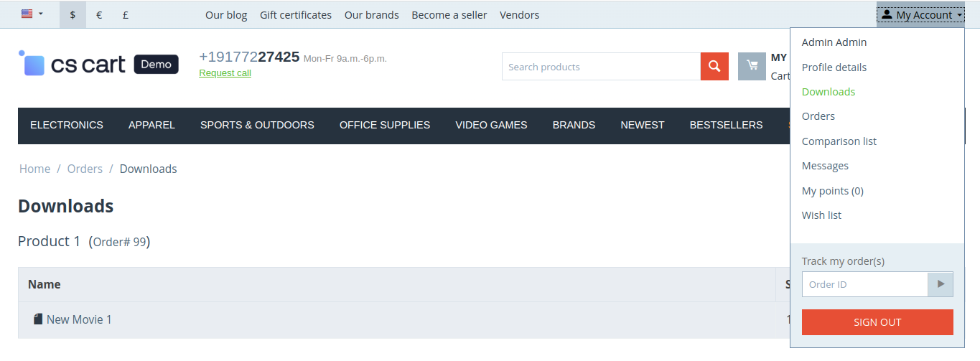The width and height of the screenshot is (980, 361).
Task: Go to Home breadcrumb
Action: click(34, 169)
